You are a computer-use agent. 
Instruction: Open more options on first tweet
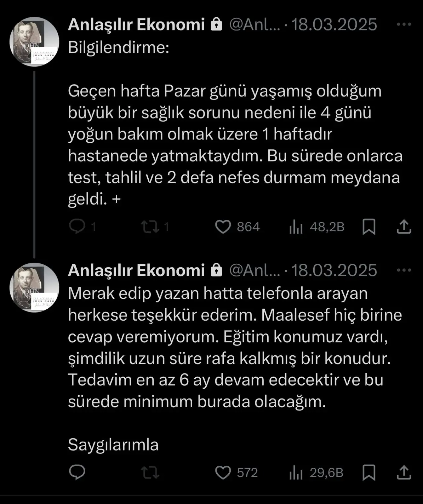(x=404, y=24)
